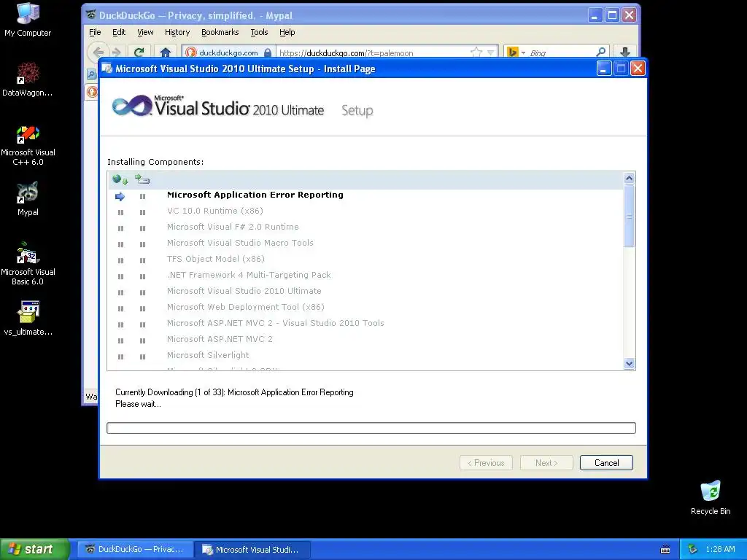Viewport: 747px width, 560px height.
Task: Click the component list scroll down arrow
Action: click(x=629, y=363)
